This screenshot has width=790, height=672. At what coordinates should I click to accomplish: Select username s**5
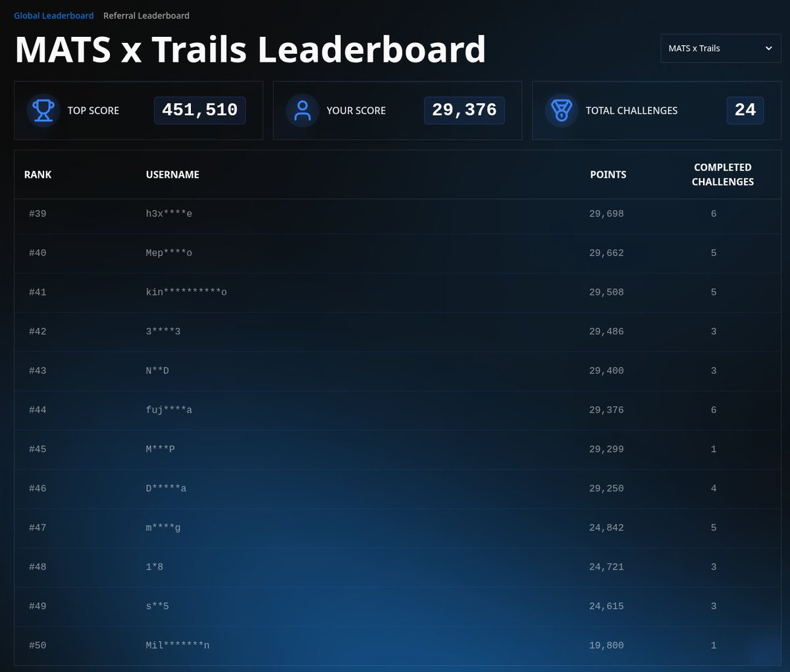coord(157,606)
